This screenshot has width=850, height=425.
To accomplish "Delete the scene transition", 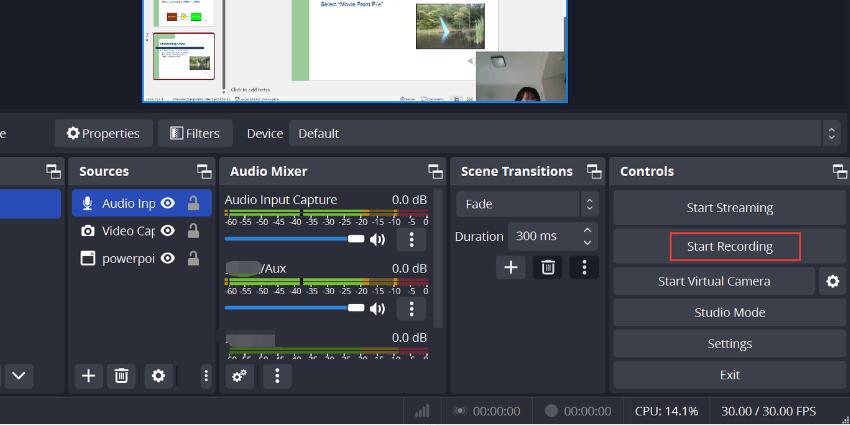I will (548, 267).
